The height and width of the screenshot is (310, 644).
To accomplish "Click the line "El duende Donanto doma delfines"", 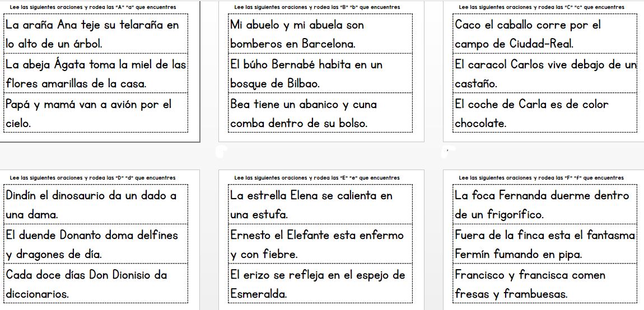I will [x=92, y=235].
